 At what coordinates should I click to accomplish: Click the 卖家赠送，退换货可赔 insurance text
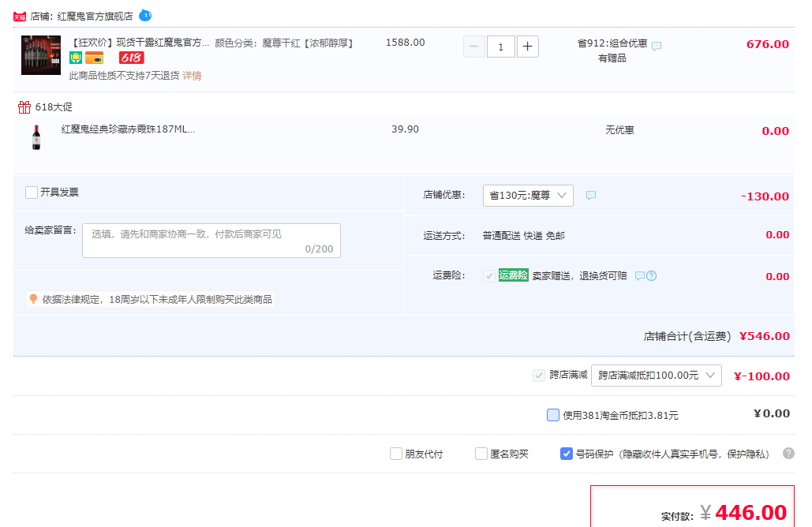(579, 276)
